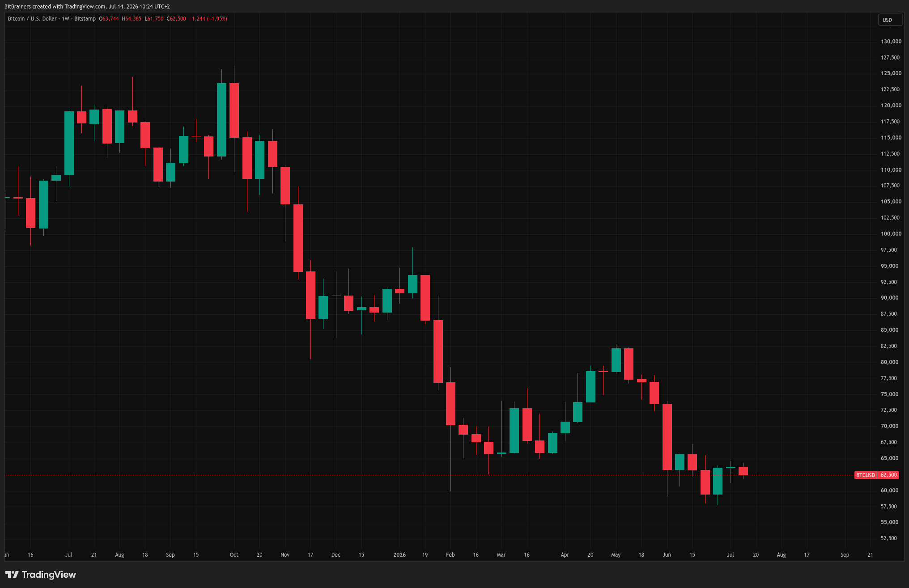The height and width of the screenshot is (588, 909).
Task: Click the 100,000 price axis label
Action: coord(891,234)
